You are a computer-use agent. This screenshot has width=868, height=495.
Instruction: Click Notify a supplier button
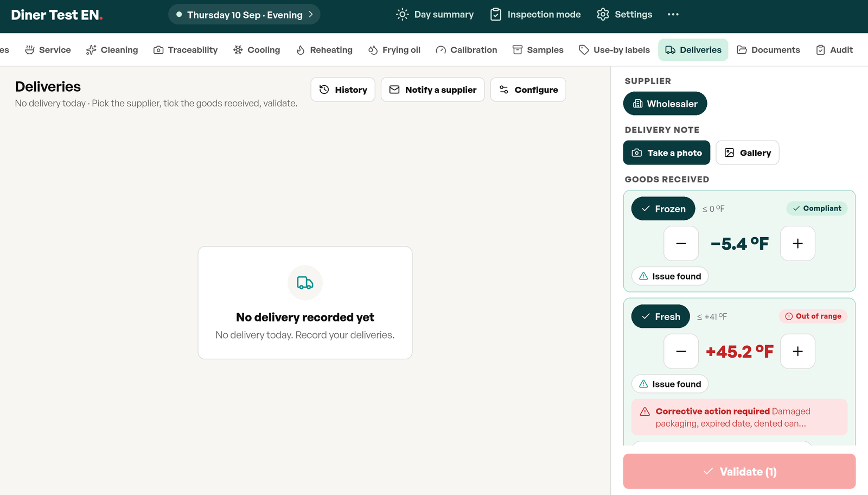tap(433, 90)
